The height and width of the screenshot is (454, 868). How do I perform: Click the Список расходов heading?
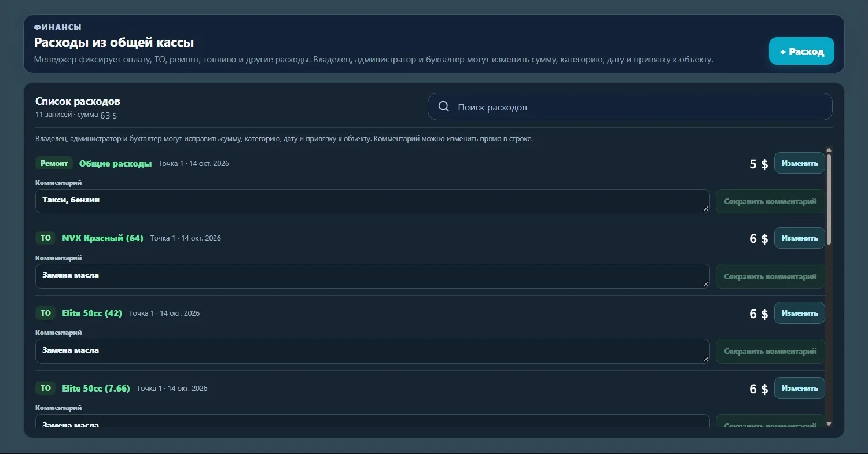click(x=78, y=102)
